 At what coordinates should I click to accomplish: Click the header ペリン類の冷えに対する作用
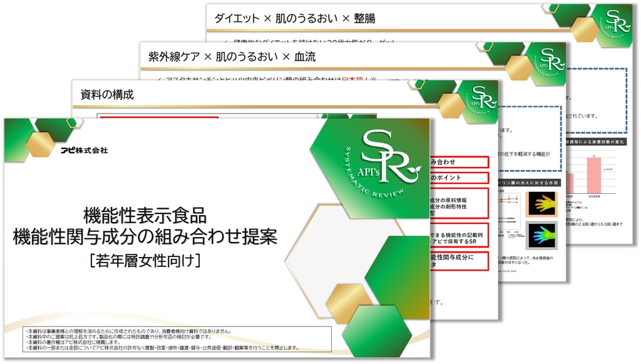[x=528, y=183]
